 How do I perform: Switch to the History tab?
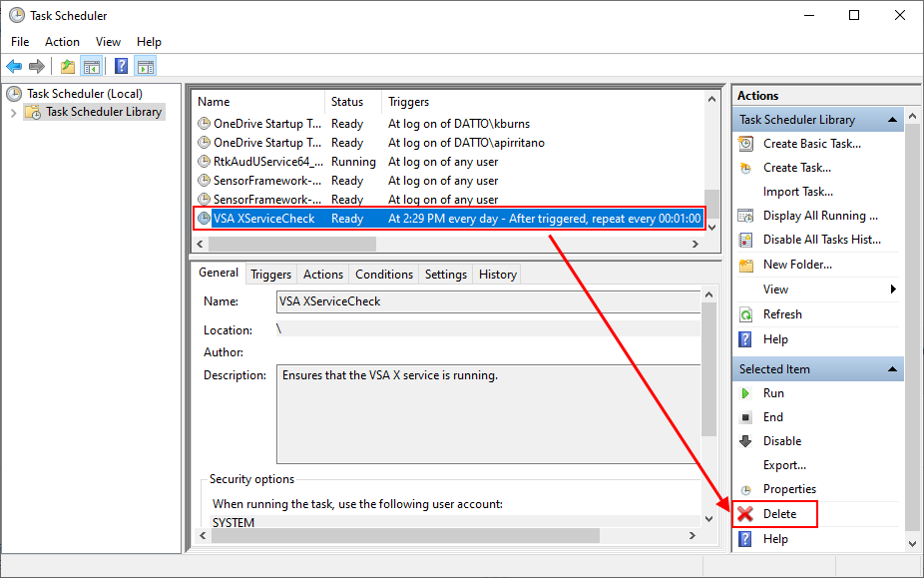click(497, 275)
